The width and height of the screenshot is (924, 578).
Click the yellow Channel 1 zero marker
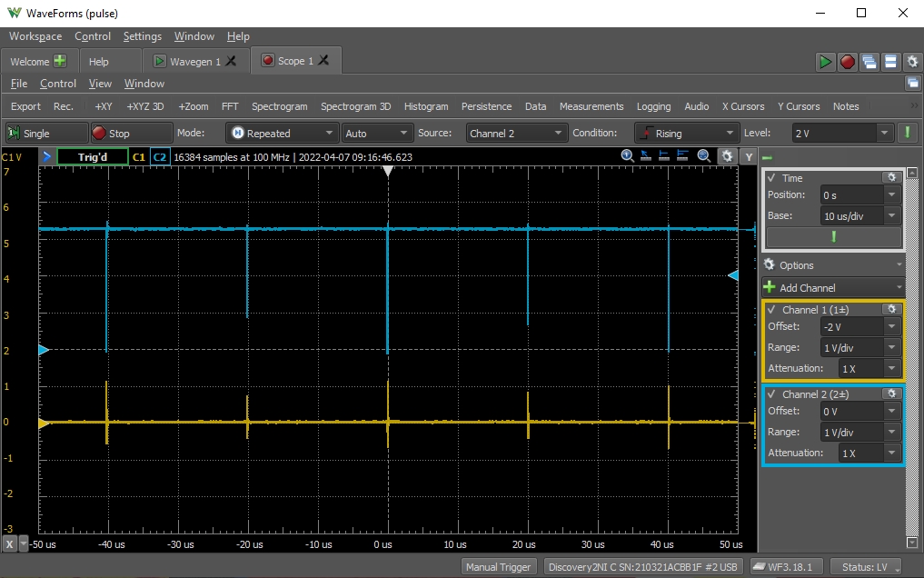(x=44, y=423)
